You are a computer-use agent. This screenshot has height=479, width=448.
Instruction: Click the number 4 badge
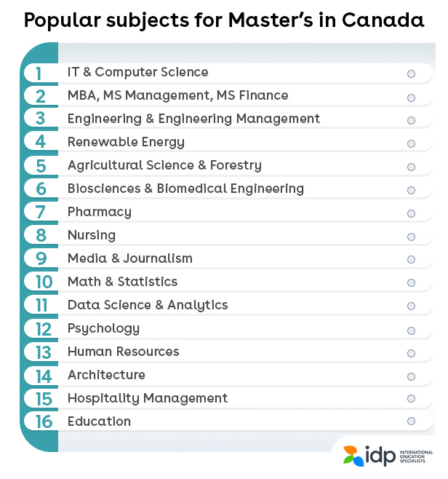[41, 142]
